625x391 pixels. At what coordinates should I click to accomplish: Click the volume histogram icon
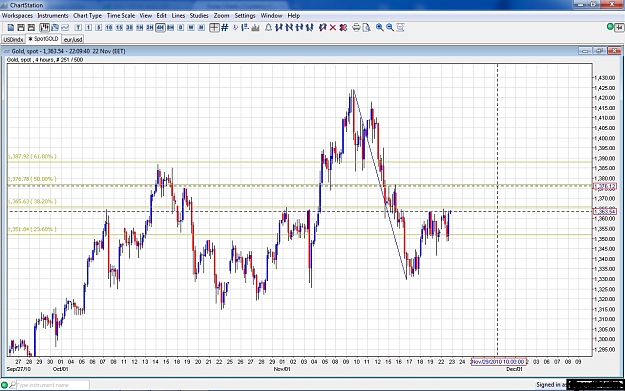click(255, 28)
